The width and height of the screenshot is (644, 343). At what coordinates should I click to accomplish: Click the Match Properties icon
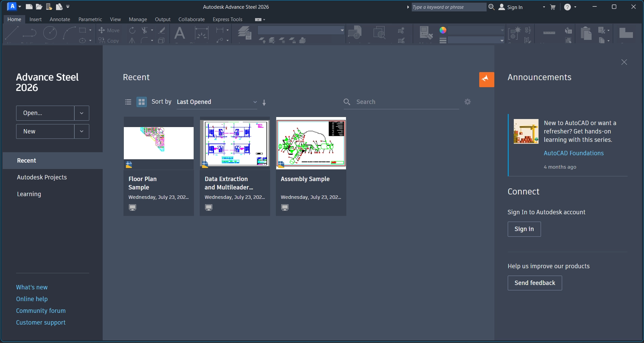click(426, 33)
